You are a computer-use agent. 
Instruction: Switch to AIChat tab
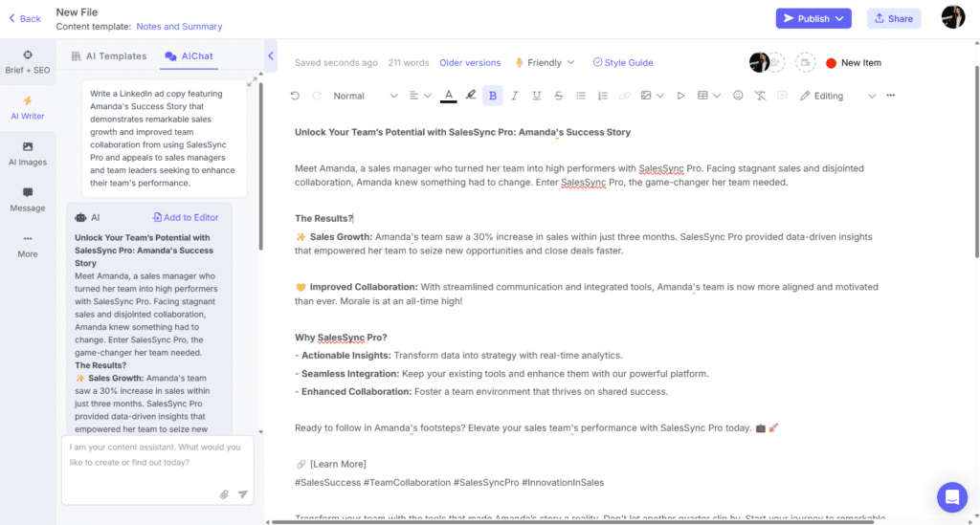[189, 56]
